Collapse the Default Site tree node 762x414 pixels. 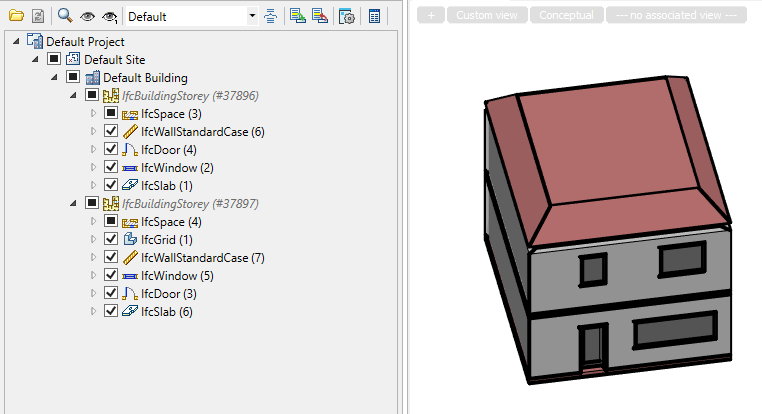[x=37, y=60]
